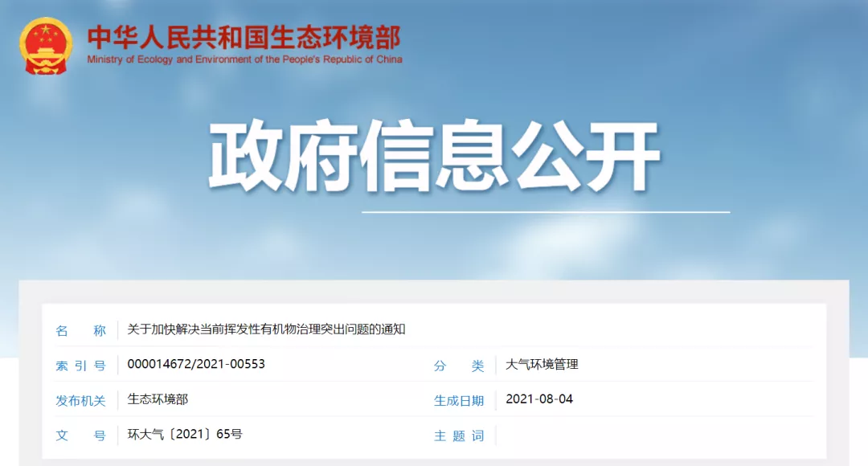Select the date value 2021-08-04
This screenshot has height=466, width=868.
(539, 399)
